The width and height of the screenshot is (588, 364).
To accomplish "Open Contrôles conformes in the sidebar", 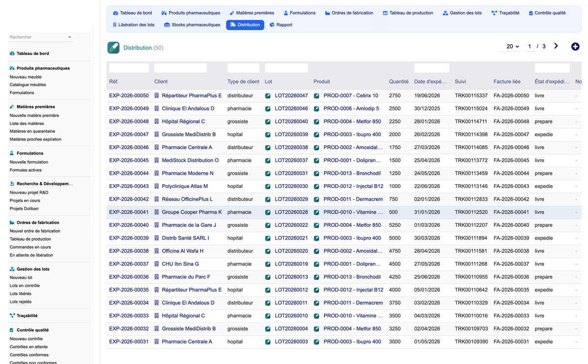I will [29, 355].
